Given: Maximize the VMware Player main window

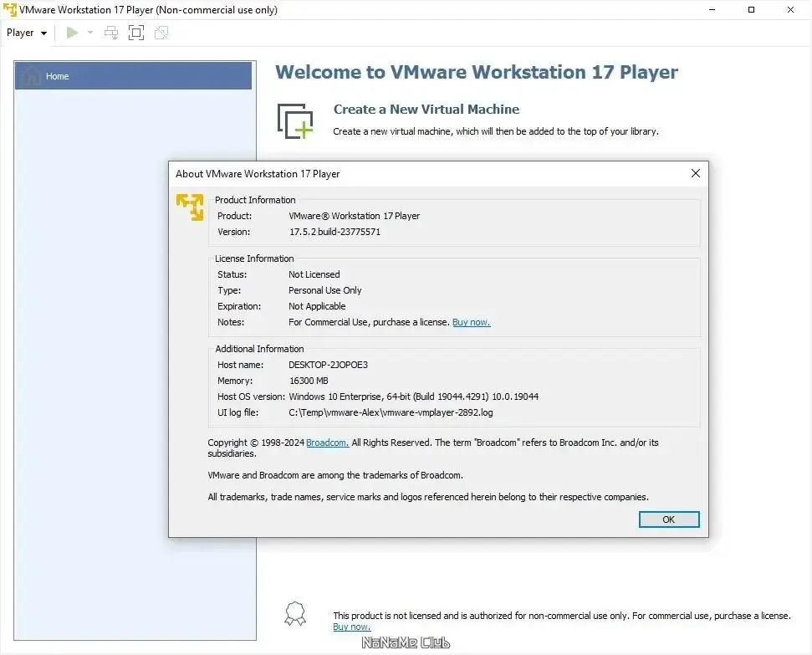Looking at the screenshot, I should point(752,10).
